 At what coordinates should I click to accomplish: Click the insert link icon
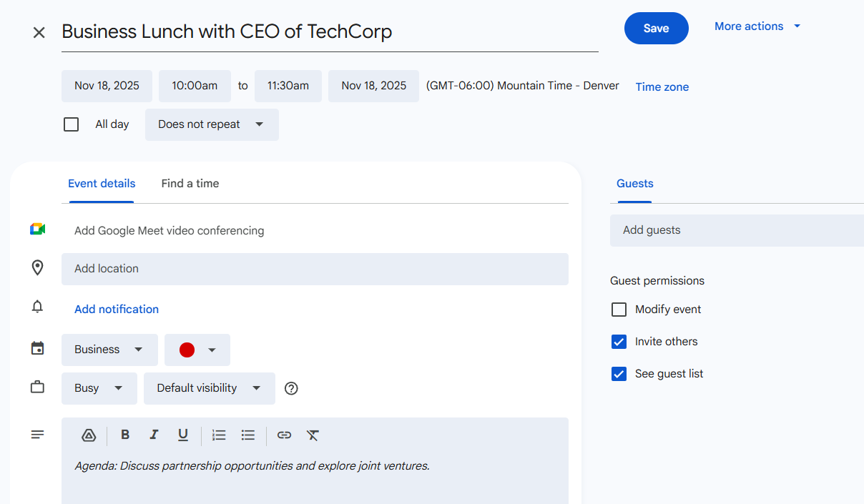coord(284,435)
